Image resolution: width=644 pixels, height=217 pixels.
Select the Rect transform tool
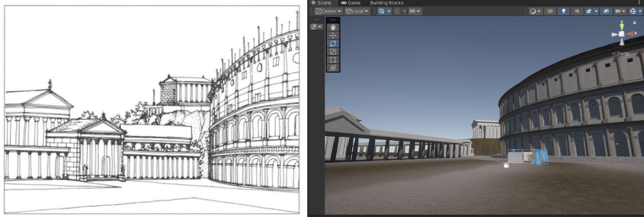[x=333, y=59]
